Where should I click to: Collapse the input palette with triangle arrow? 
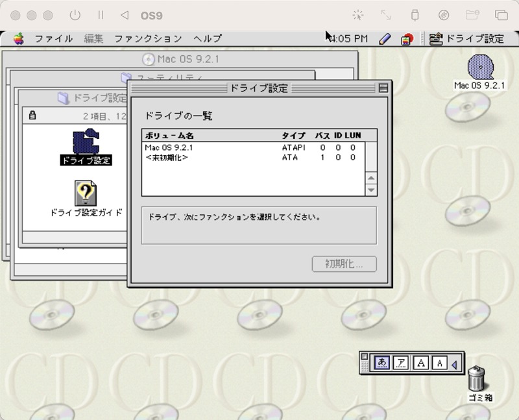tap(455, 365)
